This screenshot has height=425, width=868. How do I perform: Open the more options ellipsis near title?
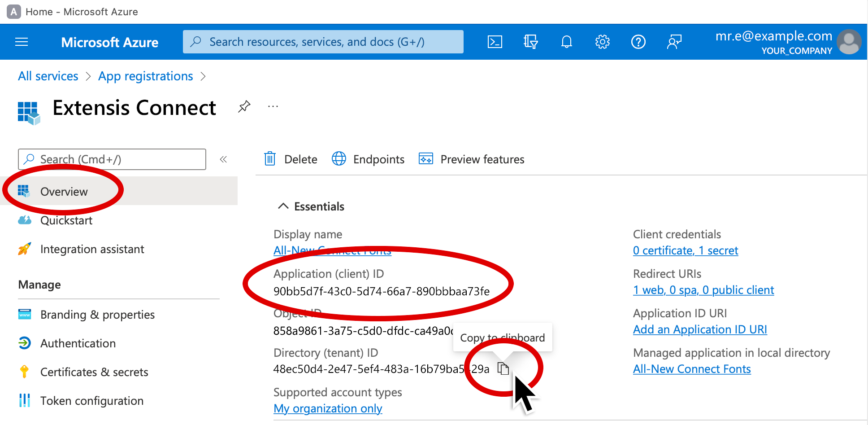click(x=273, y=107)
